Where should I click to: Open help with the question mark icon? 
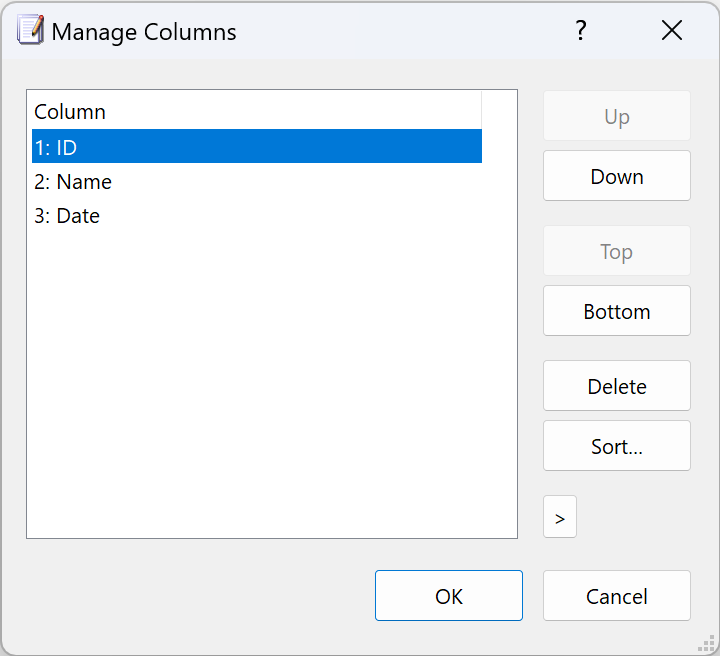pos(581,31)
